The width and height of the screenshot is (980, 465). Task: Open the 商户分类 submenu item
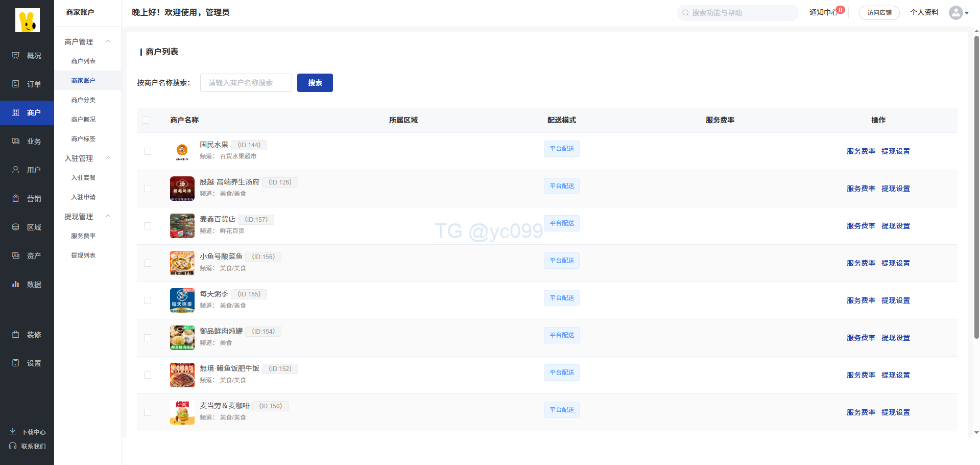83,100
